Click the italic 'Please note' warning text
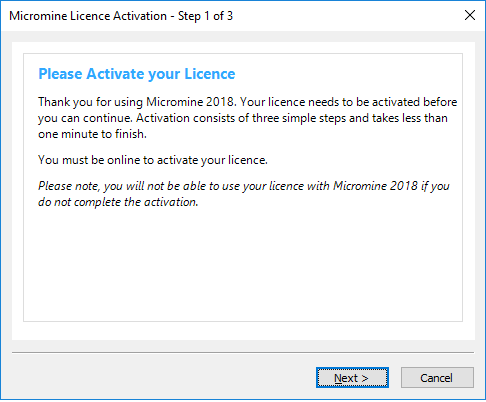This screenshot has width=486, height=402. pyautogui.click(x=244, y=194)
